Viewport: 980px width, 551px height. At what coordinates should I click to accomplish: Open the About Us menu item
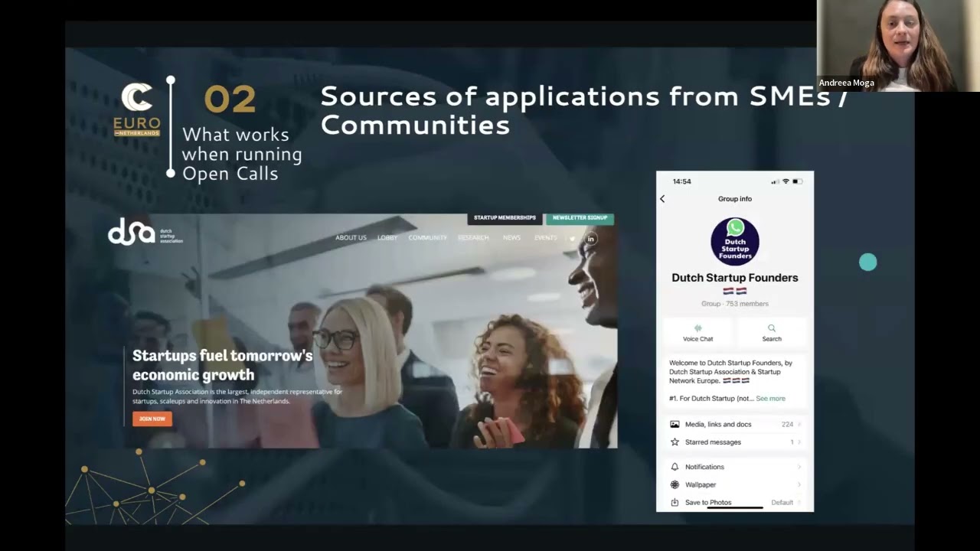[x=351, y=238]
